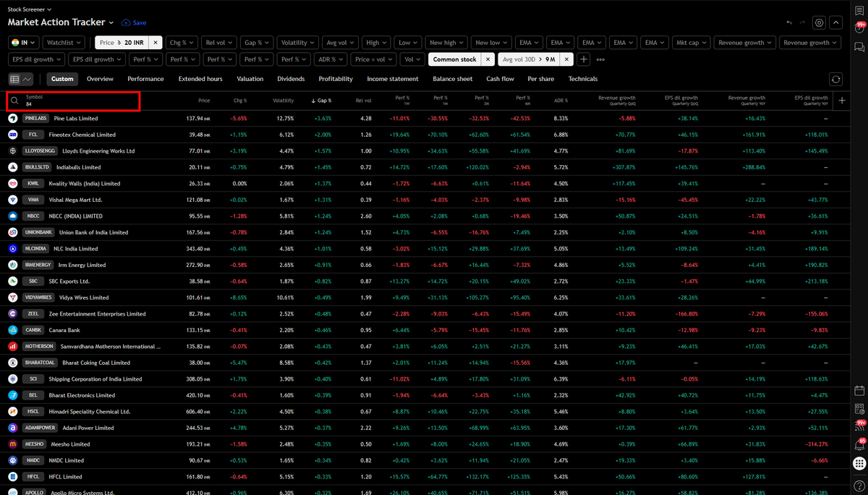Click the refresh data icon
The image size is (868, 495).
coord(836,79)
